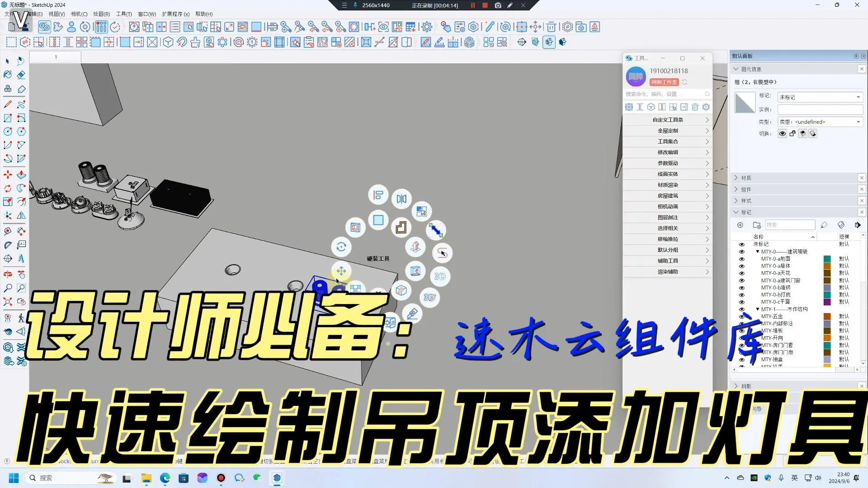Click the 3D icon in the radial pie menu
Screen dimensions: 868x488
pyautogui.click(x=440, y=277)
